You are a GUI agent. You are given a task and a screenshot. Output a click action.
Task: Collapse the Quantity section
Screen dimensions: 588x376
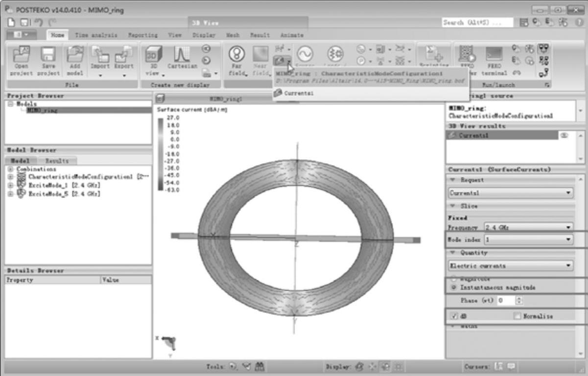point(452,252)
